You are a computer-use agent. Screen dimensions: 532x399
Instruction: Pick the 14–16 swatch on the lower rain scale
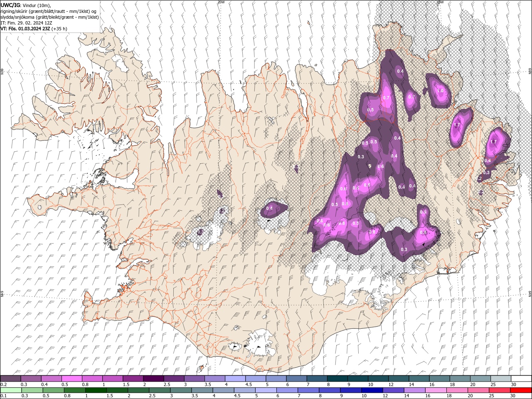point(415,390)
